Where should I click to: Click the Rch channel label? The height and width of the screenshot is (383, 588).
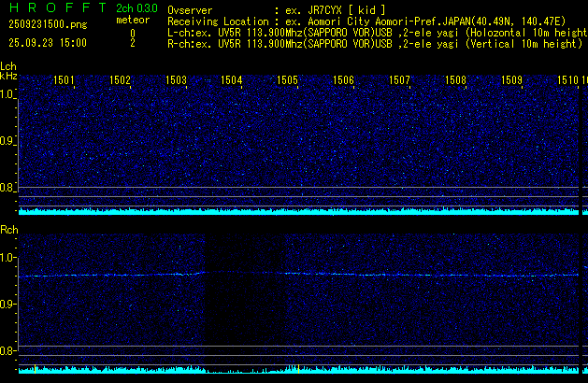click(x=8, y=229)
